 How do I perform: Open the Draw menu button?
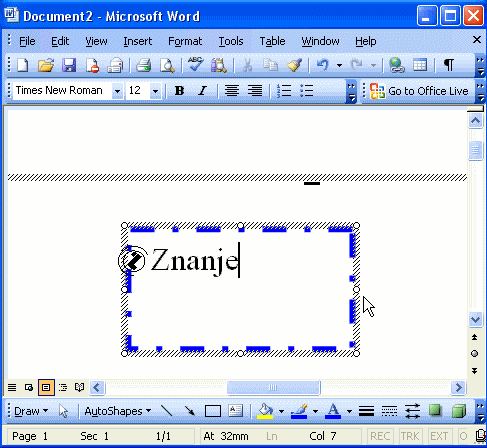pyautogui.click(x=31, y=411)
